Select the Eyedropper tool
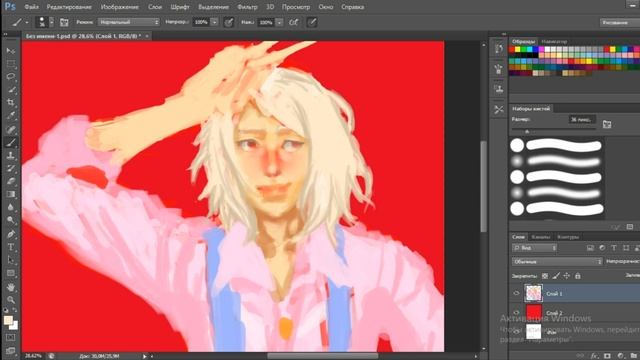The image size is (640, 360). click(x=11, y=116)
